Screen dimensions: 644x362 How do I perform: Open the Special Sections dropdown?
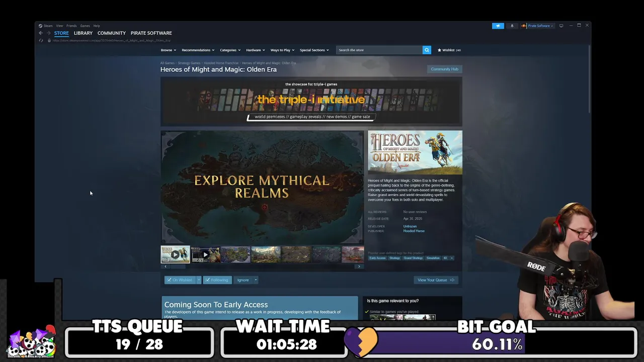314,50
